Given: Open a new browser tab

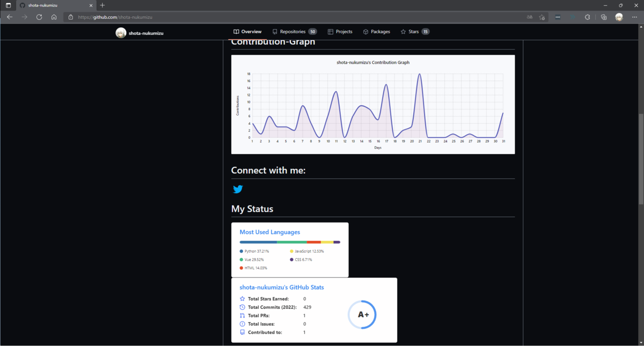Looking at the screenshot, I should click(103, 5).
